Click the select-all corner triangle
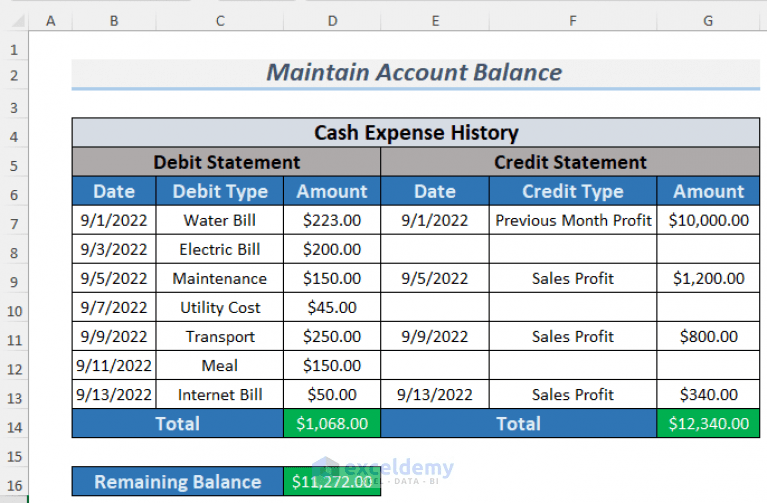 (16, 21)
